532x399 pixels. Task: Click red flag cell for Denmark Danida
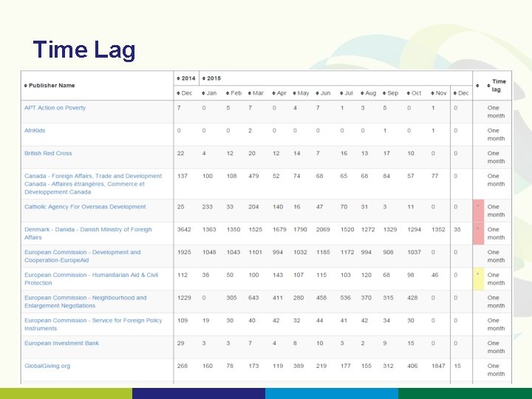click(478, 233)
